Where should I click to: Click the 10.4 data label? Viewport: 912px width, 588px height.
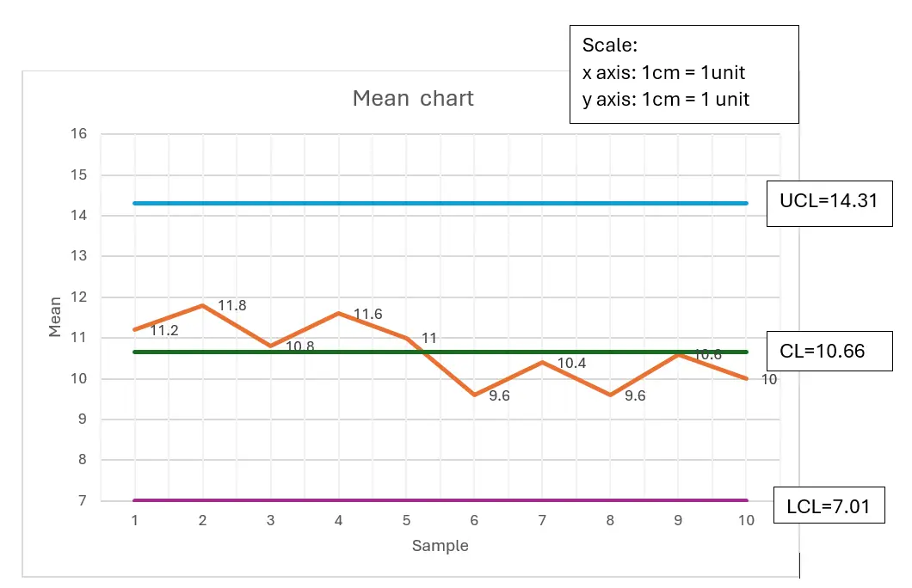(x=571, y=364)
